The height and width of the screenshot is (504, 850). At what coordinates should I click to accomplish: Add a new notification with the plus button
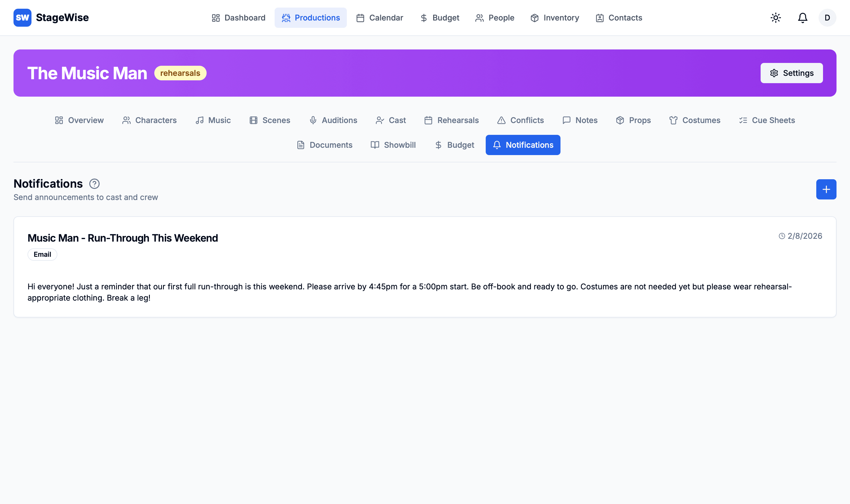pos(826,190)
